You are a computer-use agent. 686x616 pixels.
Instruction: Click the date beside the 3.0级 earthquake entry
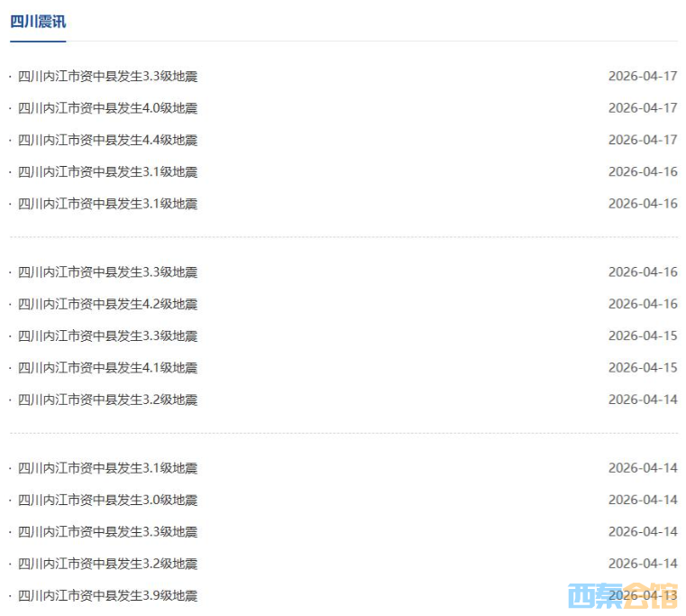(642, 500)
